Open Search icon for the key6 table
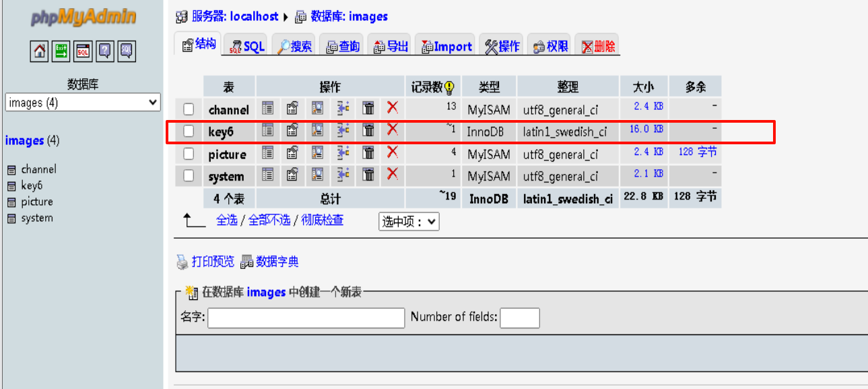This screenshot has height=389, width=868. pos(318,131)
